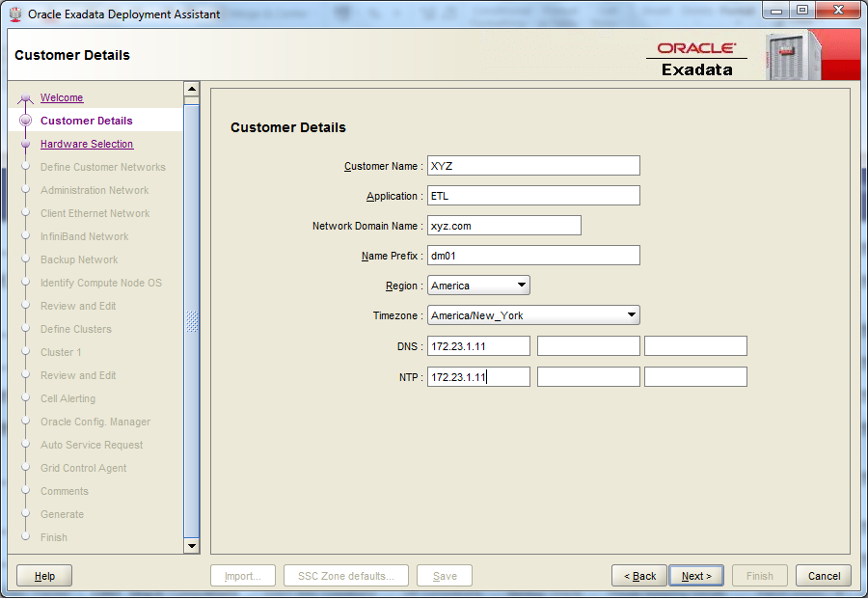Click the Administration Network step
868x600 pixels.
(x=95, y=190)
